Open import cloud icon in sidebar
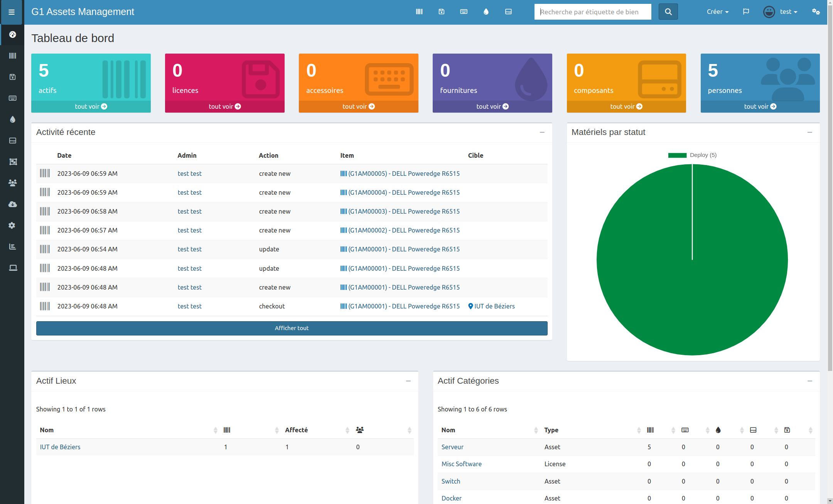833x504 pixels. coord(12,204)
